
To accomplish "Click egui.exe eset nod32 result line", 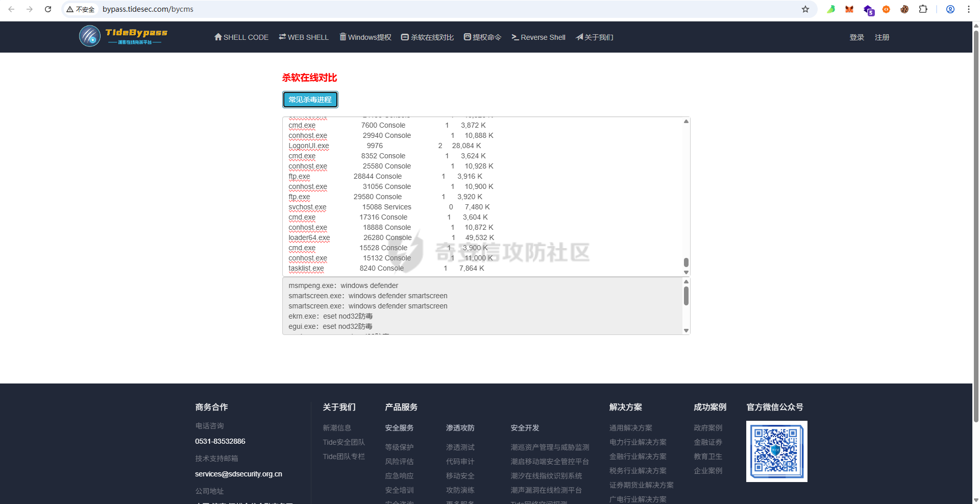I will point(330,326).
